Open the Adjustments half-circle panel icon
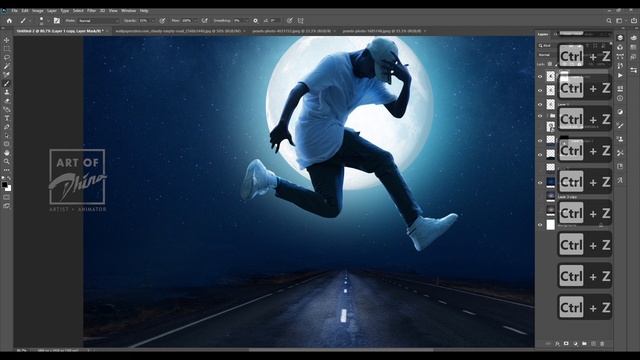This screenshot has width=640, height=360. pos(620,112)
